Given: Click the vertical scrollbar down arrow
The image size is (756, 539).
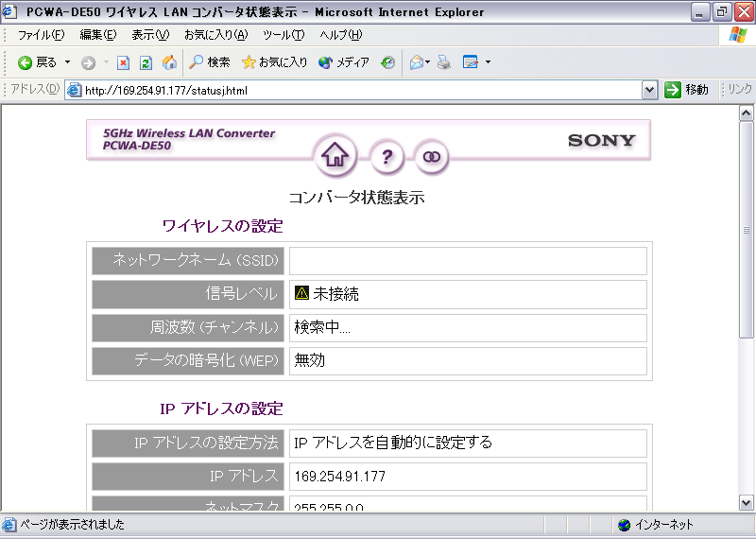Looking at the screenshot, I should click(746, 503).
